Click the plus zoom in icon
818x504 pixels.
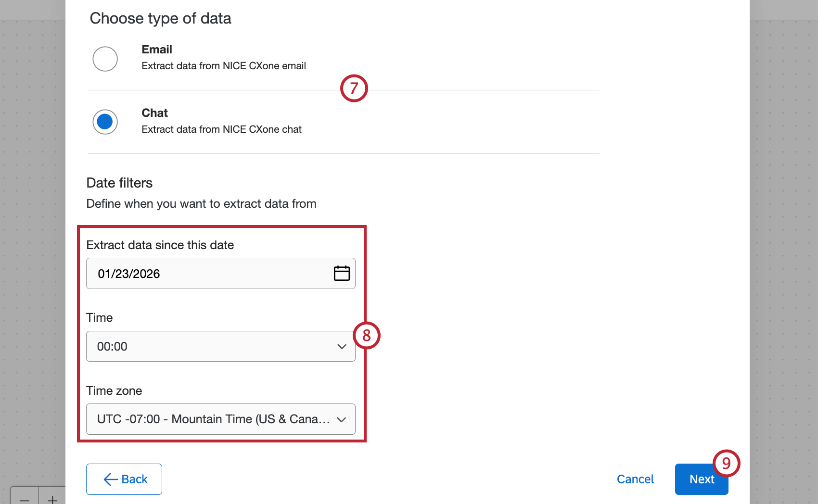pyautogui.click(x=52, y=499)
